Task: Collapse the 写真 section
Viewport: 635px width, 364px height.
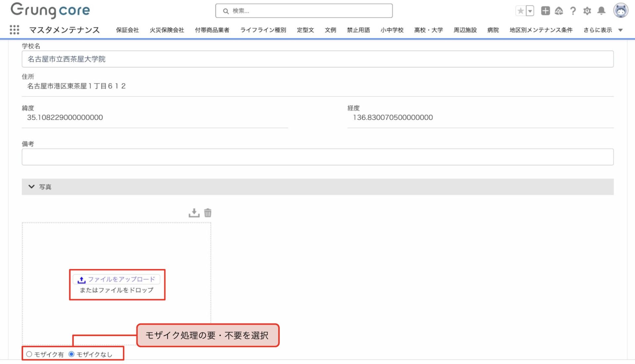Action: point(32,187)
